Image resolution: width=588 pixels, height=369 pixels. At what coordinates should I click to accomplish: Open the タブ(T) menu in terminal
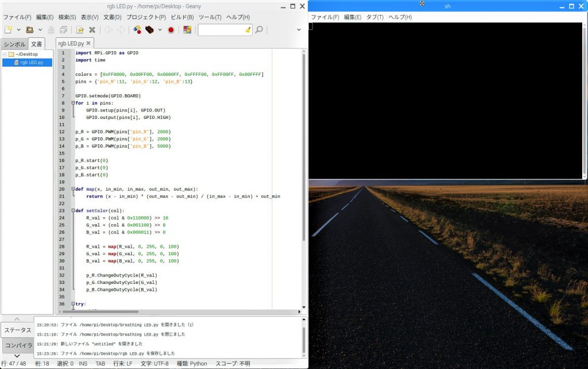pyautogui.click(x=375, y=17)
